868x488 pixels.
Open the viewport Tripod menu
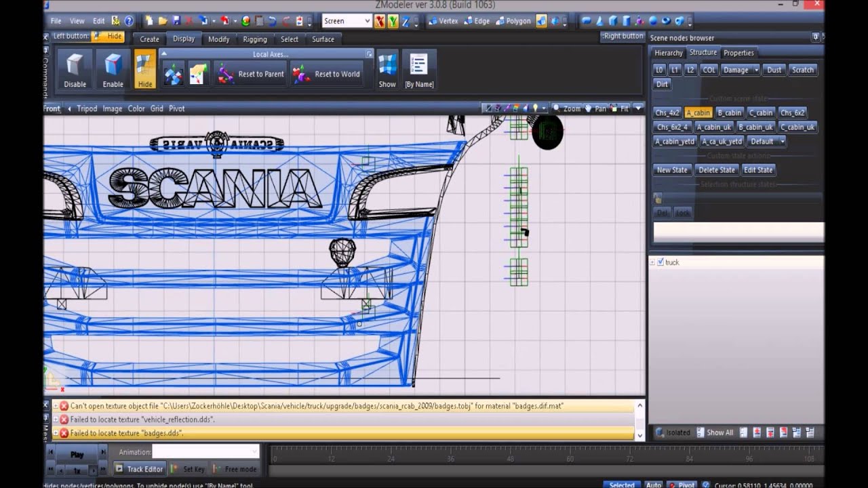87,108
